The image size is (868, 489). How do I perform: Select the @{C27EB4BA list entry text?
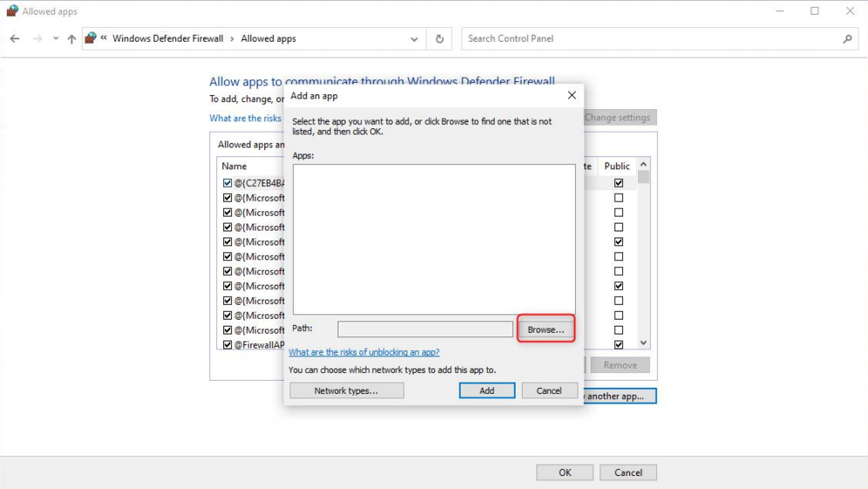[259, 183]
